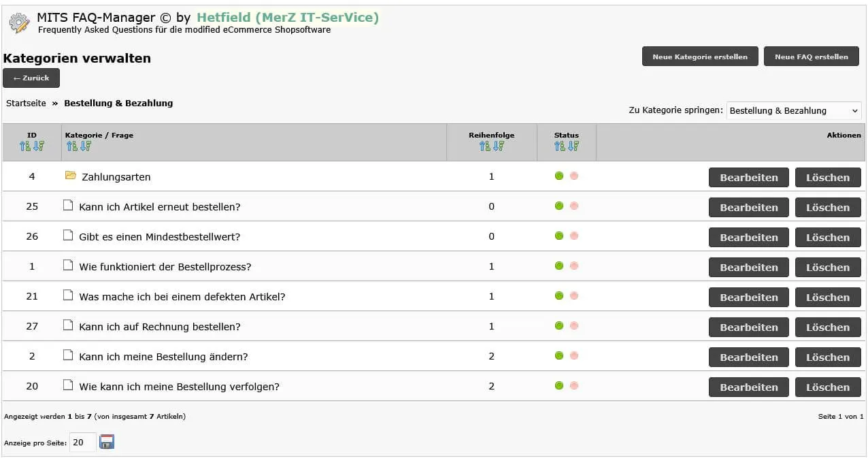Click 'Neue Kategorie erstellen' button
Viewport: 868px width, 461px height.
click(x=700, y=57)
